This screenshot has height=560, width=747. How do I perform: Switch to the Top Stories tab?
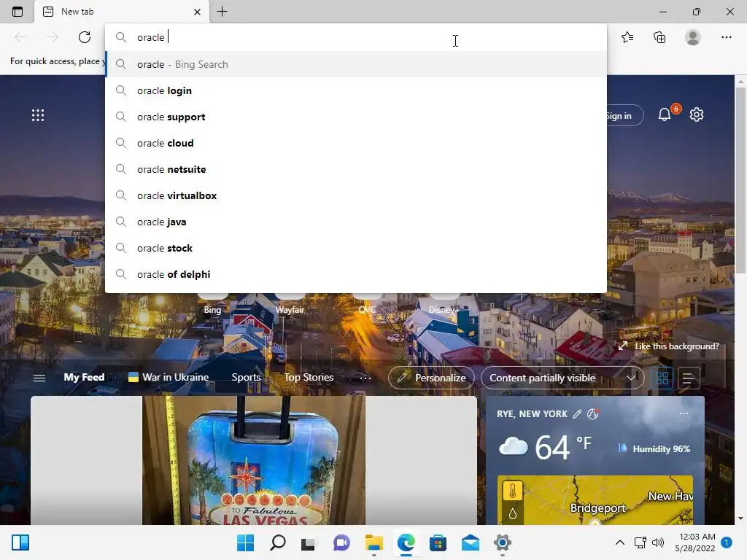pyautogui.click(x=309, y=377)
